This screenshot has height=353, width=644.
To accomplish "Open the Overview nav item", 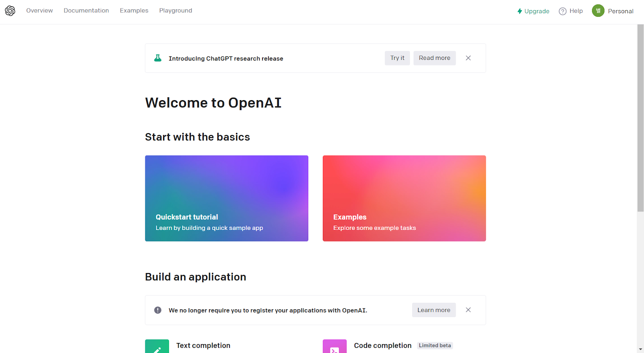I will point(39,10).
